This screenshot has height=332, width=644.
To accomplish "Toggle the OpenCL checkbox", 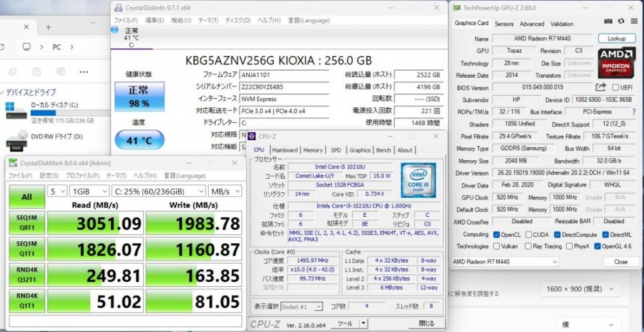I will click(x=497, y=235).
